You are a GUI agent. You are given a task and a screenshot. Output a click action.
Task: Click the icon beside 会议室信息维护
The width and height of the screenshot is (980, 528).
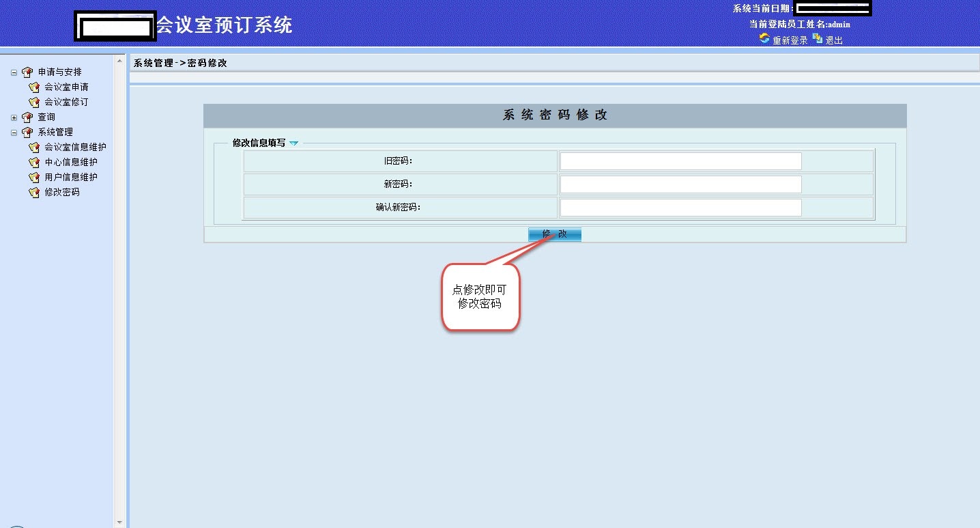(34, 147)
